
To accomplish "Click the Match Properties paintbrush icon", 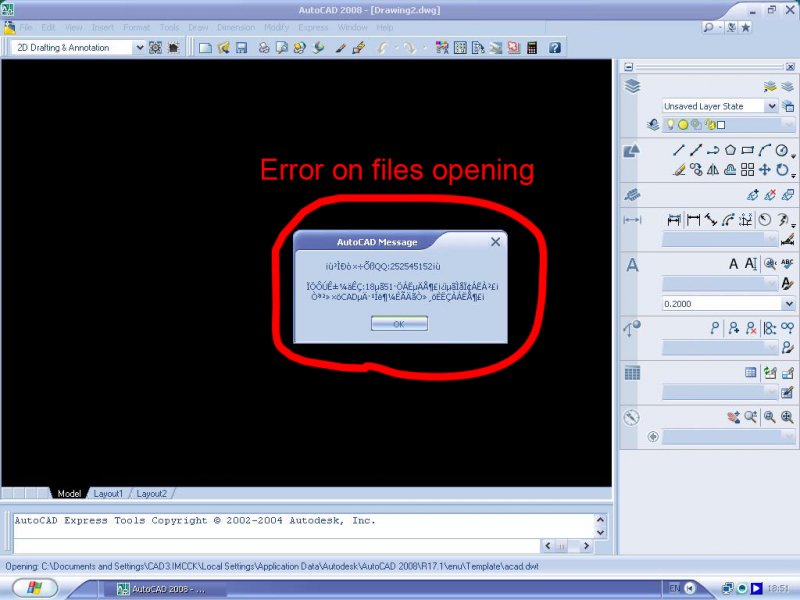I will click(340, 48).
